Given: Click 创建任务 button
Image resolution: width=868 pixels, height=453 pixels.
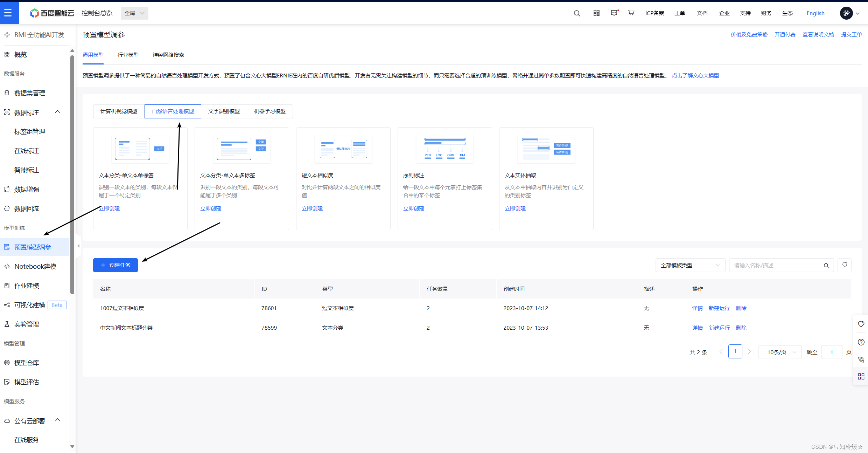Looking at the screenshot, I should tap(115, 265).
